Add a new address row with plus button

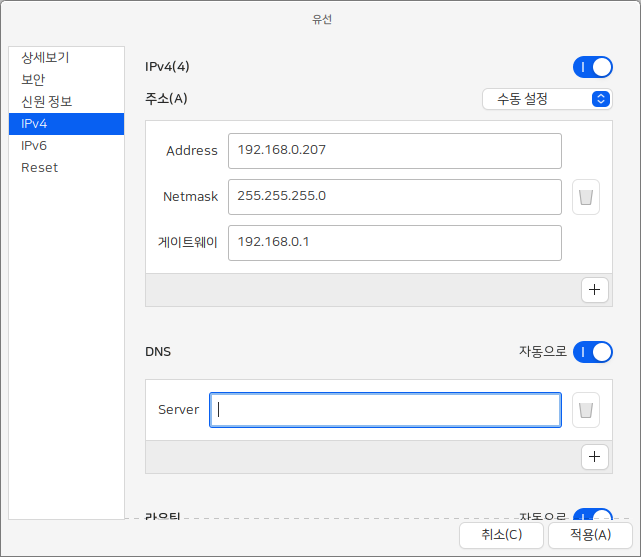(595, 290)
